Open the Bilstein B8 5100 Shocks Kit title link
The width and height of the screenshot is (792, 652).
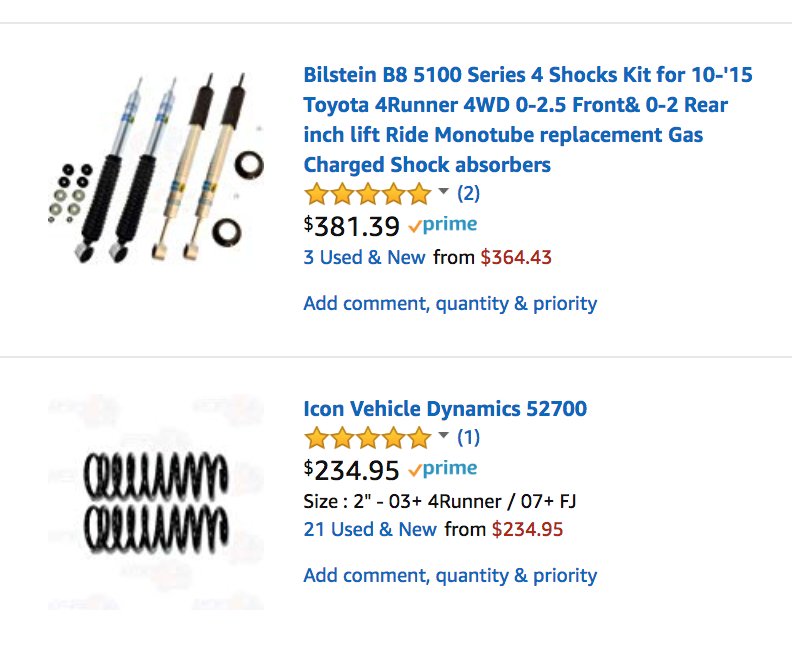(528, 120)
